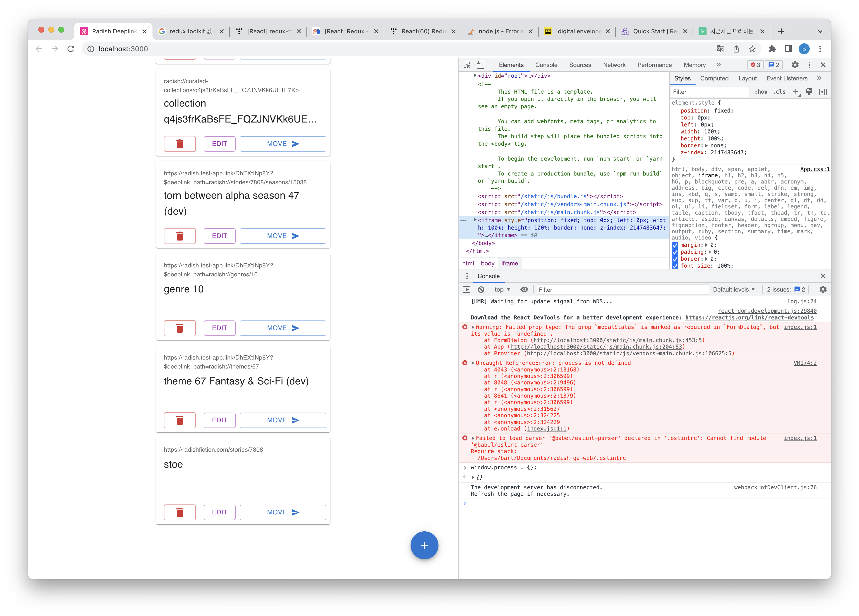Toggle the device toolbar icon
Screen dimensions: 859x616
(x=480, y=65)
